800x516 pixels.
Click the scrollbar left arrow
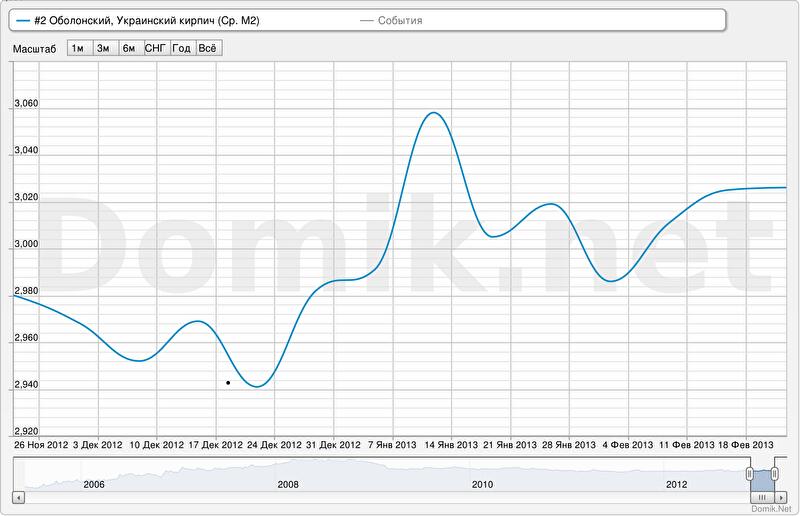click(x=17, y=496)
